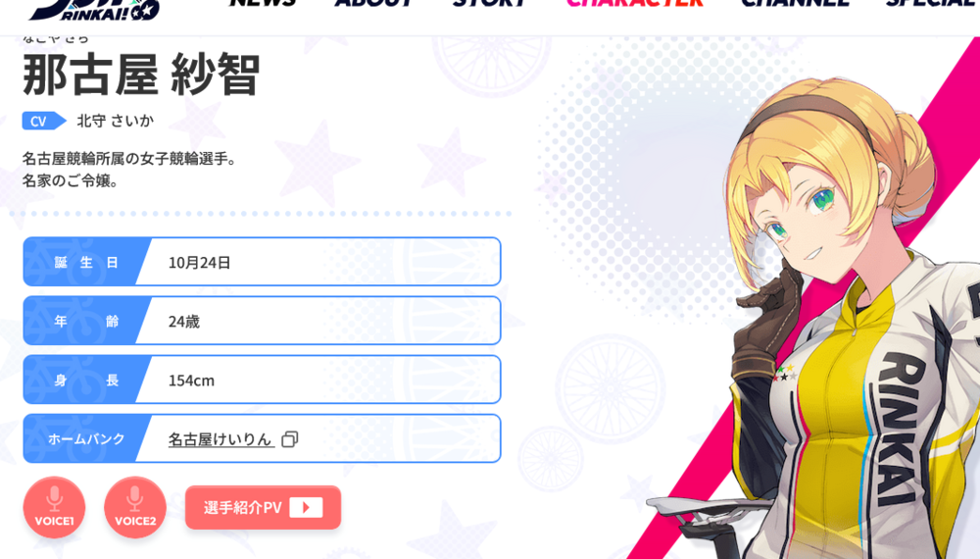Click the 那古屋 紗智 name heading
This screenshot has height=559, width=980.
[140, 76]
